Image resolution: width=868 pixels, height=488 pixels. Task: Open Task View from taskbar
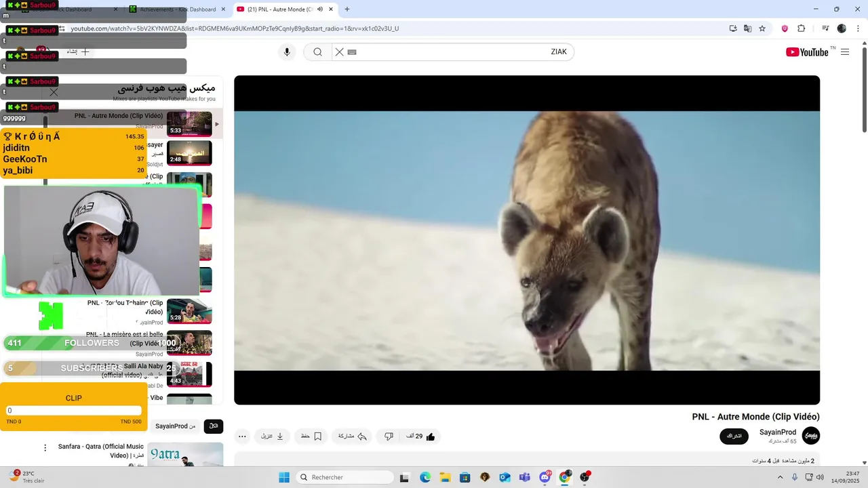point(405,477)
